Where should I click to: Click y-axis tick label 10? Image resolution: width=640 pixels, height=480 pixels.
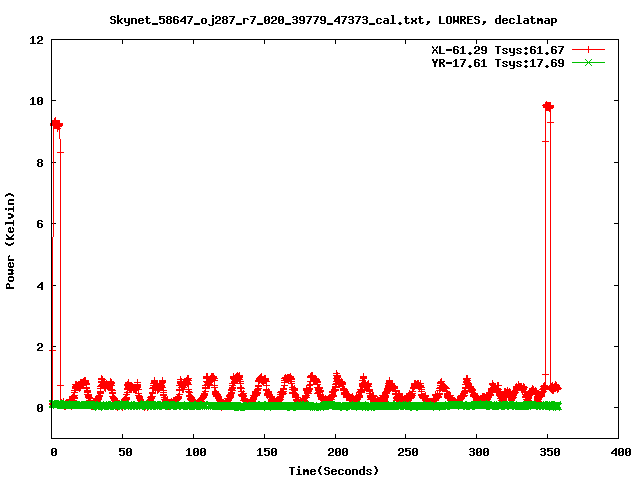click(36, 101)
